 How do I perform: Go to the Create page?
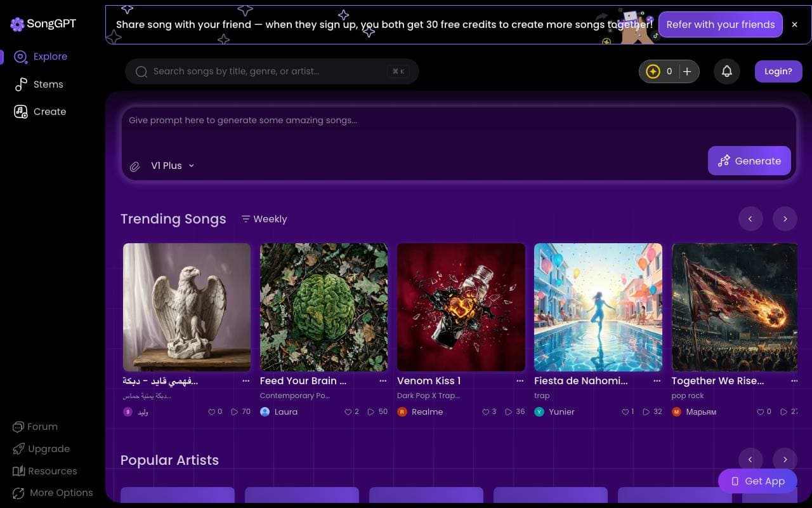click(41, 112)
